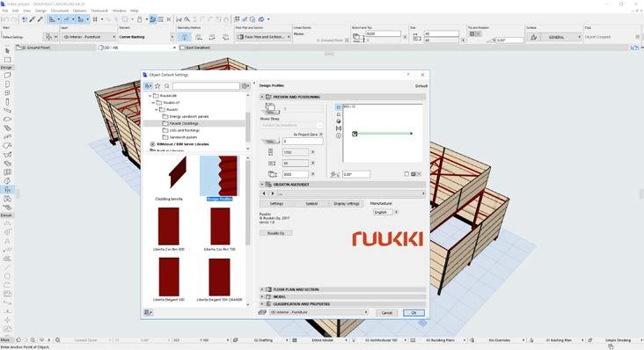Select the Arrow tool in the toolbox
Image resolution: width=644 pixels, height=350 pixels.
(7, 51)
